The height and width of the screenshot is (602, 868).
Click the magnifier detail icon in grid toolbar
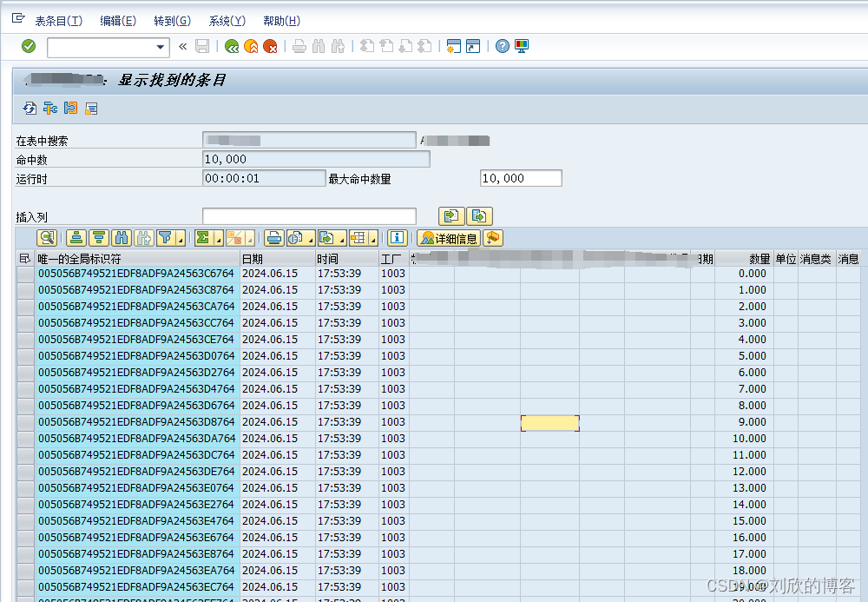coord(47,237)
